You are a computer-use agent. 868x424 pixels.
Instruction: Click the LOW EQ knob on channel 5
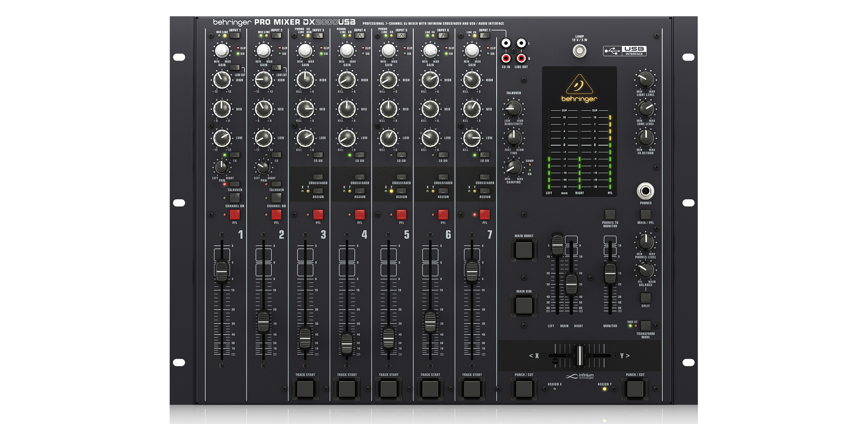pos(388,138)
